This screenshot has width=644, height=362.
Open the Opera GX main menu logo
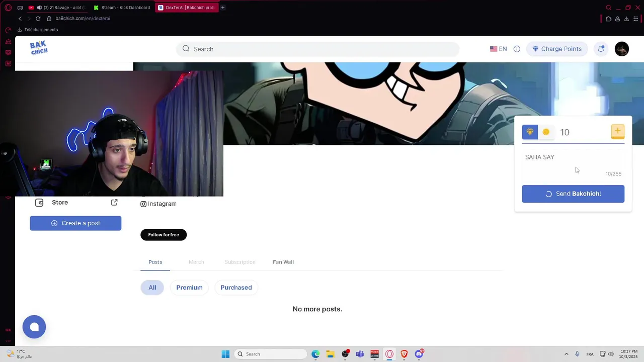point(8,8)
